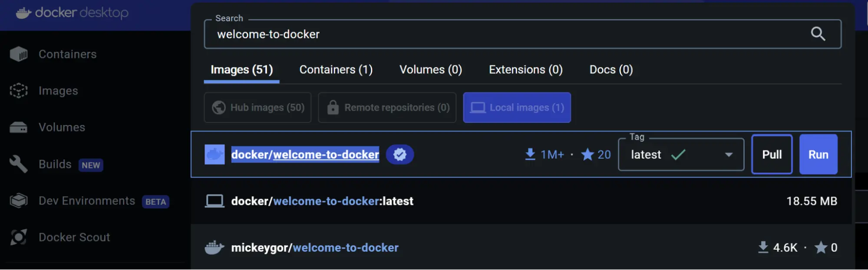The height and width of the screenshot is (270, 868).
Task: Select the Hub images filter
Action: click(257, 107)
